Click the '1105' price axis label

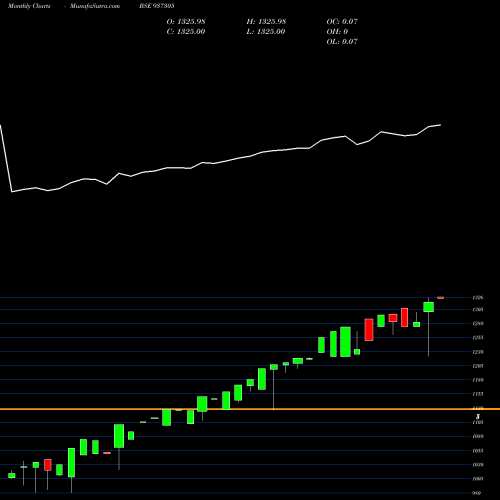478,422
